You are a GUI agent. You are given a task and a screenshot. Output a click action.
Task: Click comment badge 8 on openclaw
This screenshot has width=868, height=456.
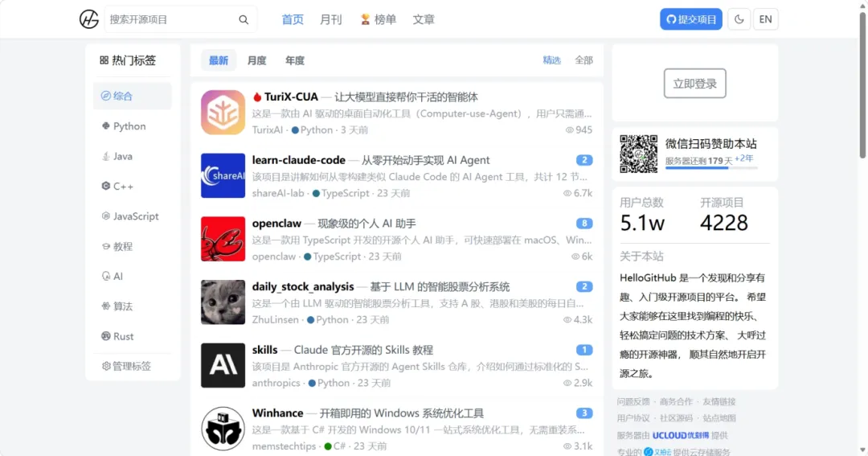(x=584, y=224)
